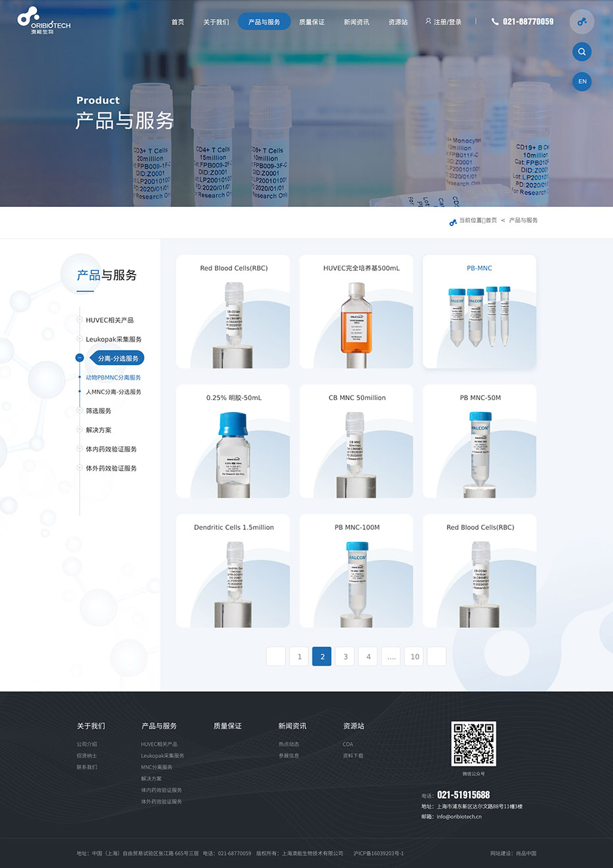Open the HUVEC完全培养基500mL product card
This screenshot has height=868, width=613.
356,312
